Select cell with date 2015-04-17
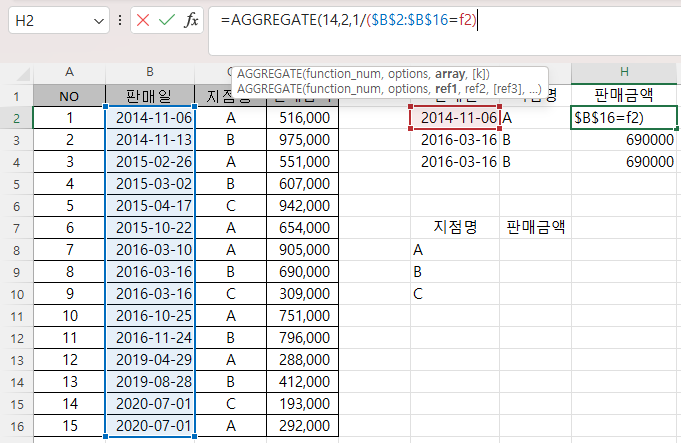Image resolution: width=681 pixels, height=443 pixels. pos(150,206)
